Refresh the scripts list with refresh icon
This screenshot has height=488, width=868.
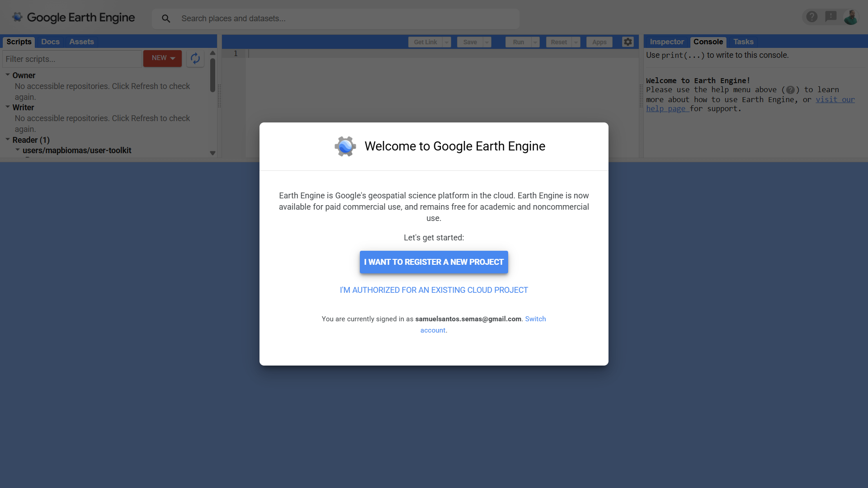coord(195,58)
